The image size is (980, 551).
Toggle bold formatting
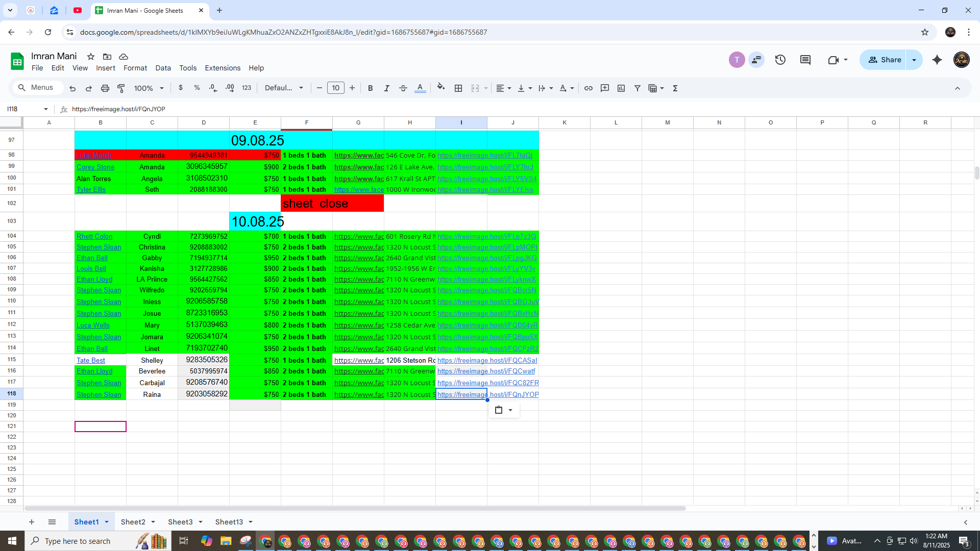(x=370, y=88)
